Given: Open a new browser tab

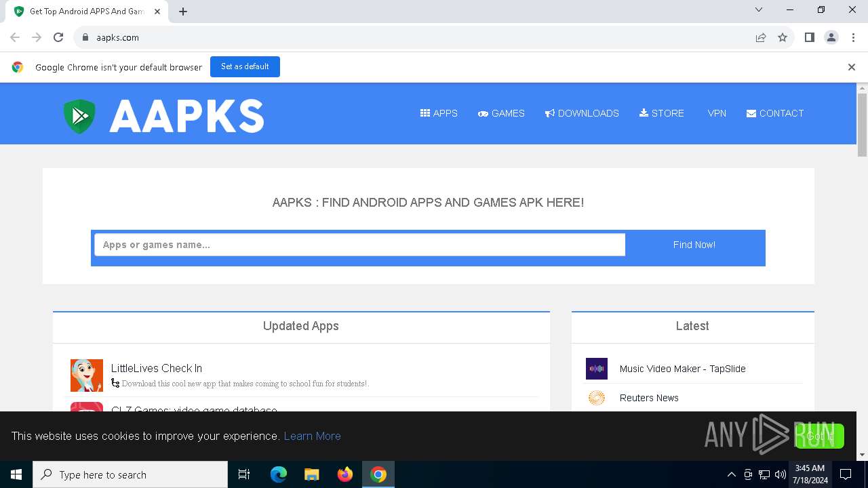Looking at the screenshot, I should pyautogui.click(x=183, y=12).
